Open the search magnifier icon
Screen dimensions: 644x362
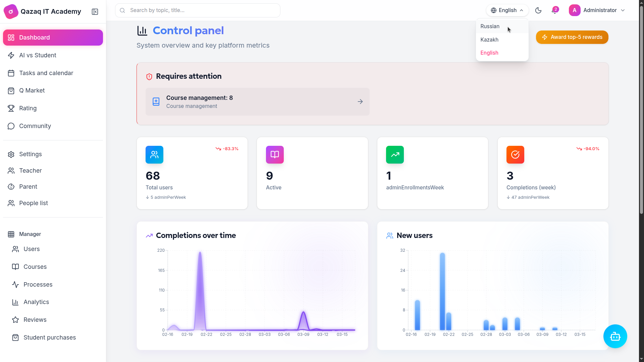(122, 10)
